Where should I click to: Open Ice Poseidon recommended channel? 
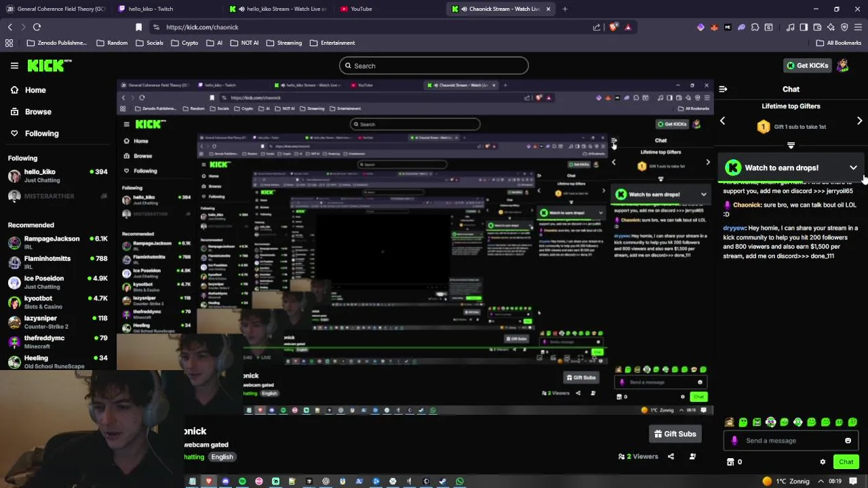pos(58,282)
